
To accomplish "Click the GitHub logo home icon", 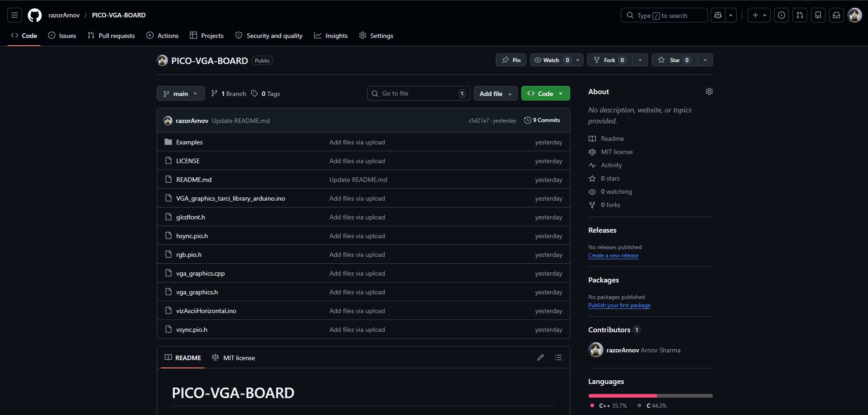I will [35, 15].
